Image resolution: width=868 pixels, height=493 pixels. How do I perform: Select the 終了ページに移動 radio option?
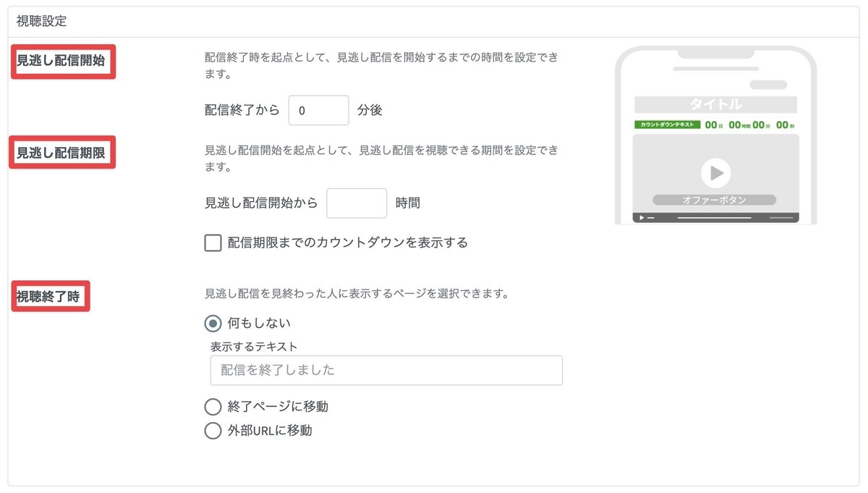[213, 407]
